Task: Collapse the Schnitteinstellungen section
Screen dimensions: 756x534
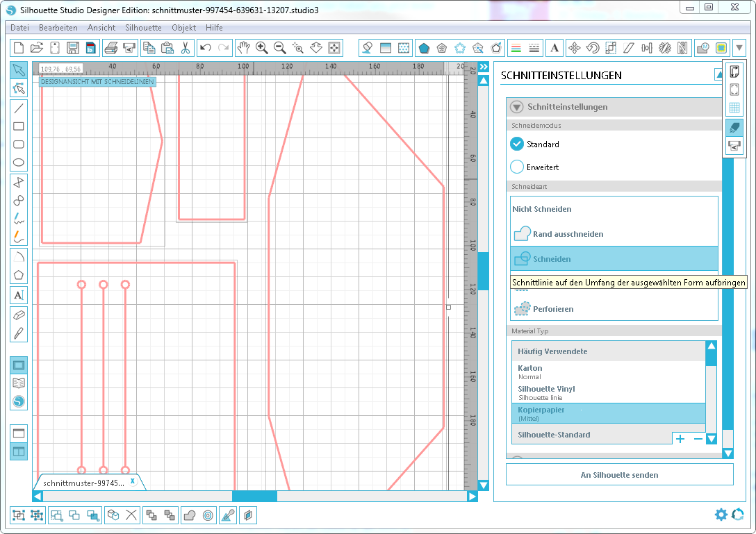Action: [516, 107]
